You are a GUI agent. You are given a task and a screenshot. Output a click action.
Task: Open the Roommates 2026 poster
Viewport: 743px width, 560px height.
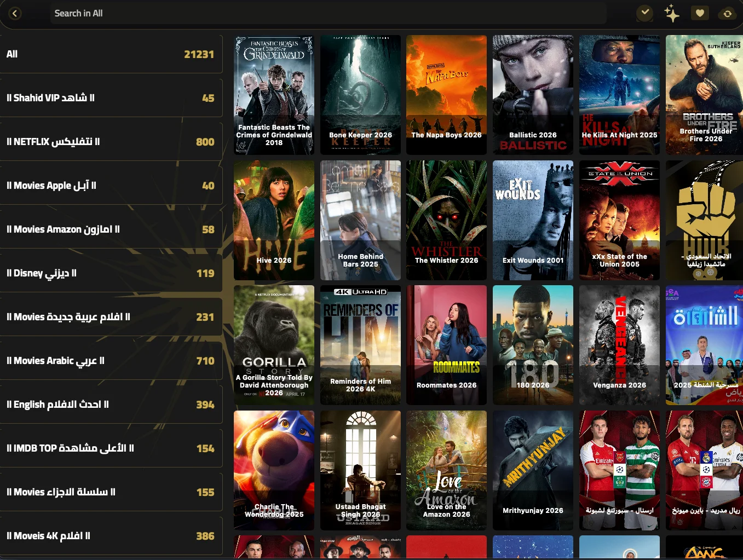(446, 345)
